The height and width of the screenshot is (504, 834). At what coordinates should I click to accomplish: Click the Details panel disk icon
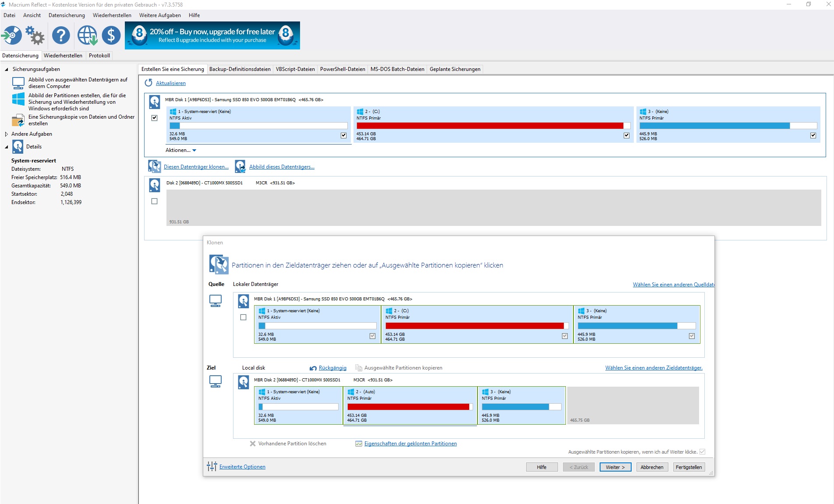click(18, 146)
